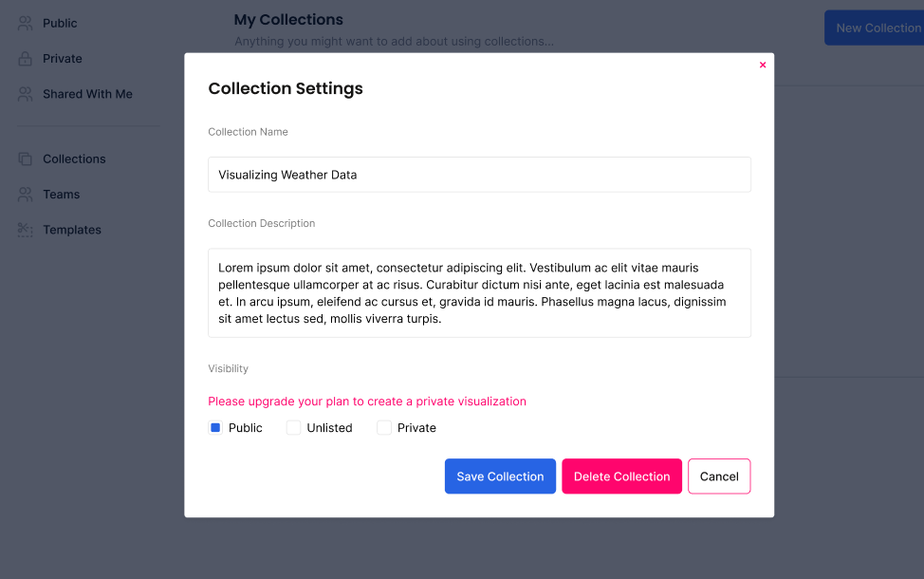The image size is (924, 579).
Task: Cancel the collection settings dialog
Action: click(x=719, y=476)
